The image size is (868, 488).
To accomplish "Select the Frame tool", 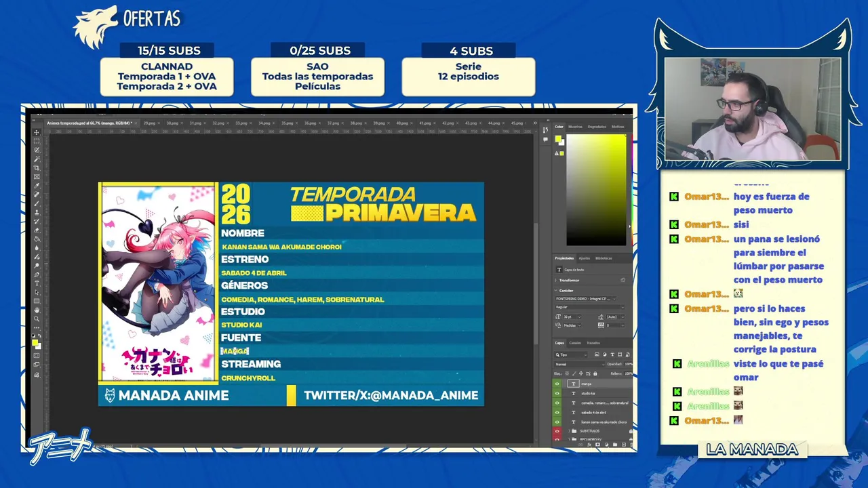I will point(37,176).
